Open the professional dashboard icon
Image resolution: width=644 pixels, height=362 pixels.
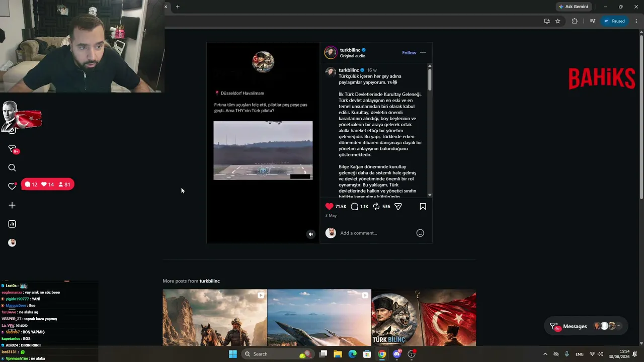click(x=12, y=224)
